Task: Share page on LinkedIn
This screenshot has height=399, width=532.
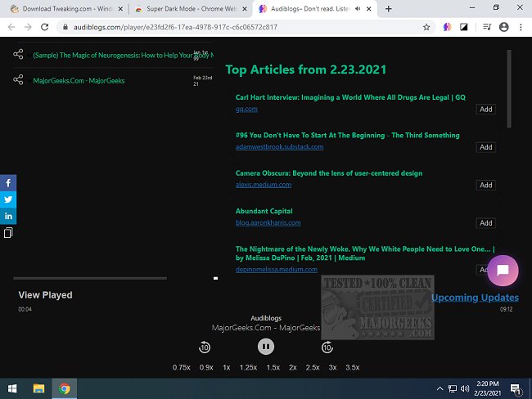Action: point(8,216)
